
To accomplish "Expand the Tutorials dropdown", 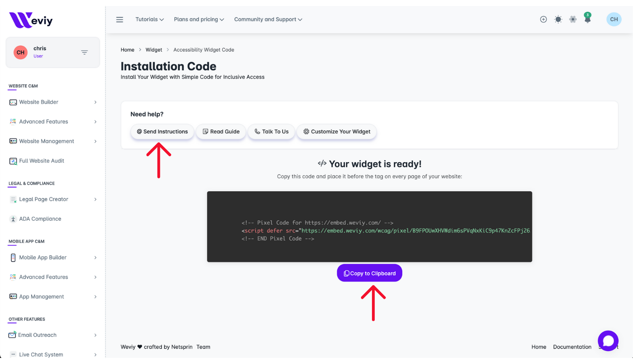I will point(149,19).
